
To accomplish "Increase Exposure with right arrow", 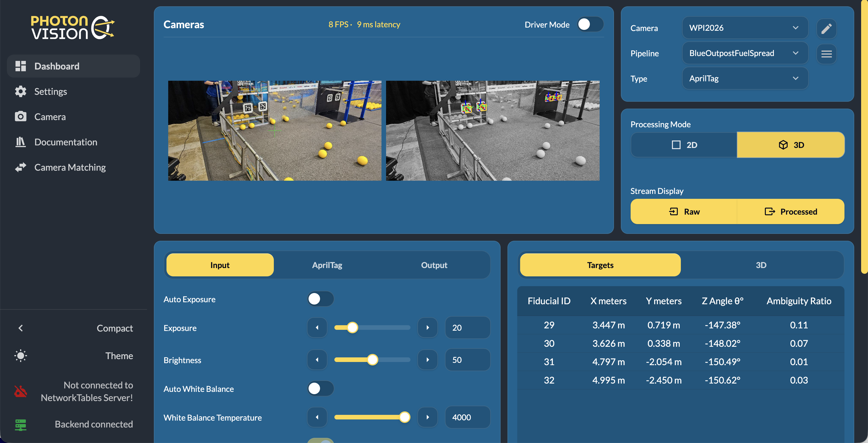I will click(x=428, y=327).
